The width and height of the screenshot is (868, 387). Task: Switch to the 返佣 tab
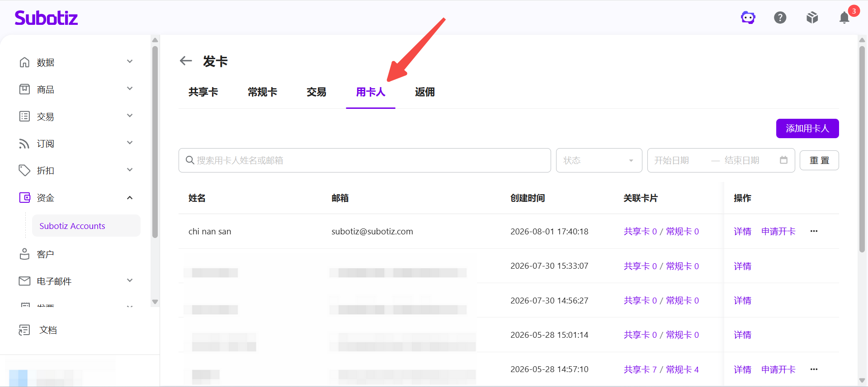click(x=425, y=92)
